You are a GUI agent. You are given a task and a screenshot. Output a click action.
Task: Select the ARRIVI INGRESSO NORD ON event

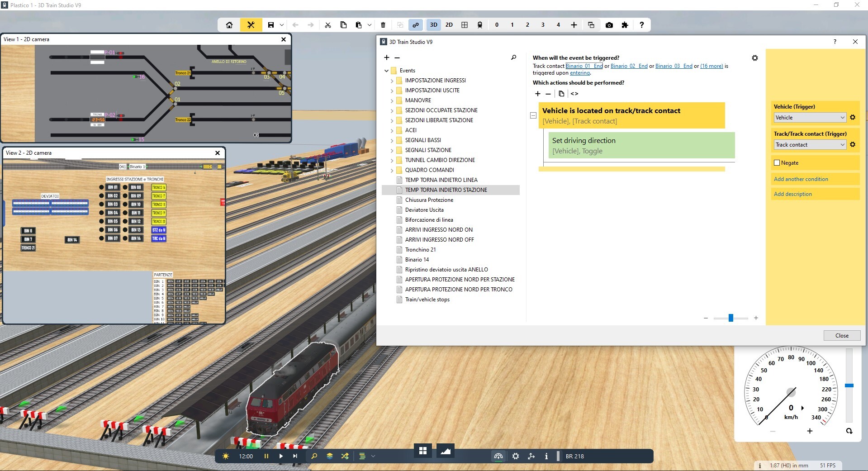click(438, 230)
